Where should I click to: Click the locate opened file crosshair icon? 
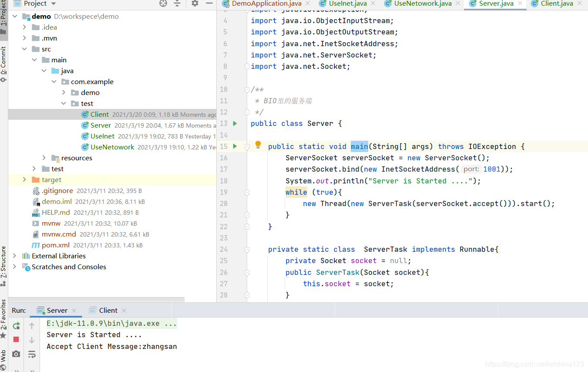[163, 3]
